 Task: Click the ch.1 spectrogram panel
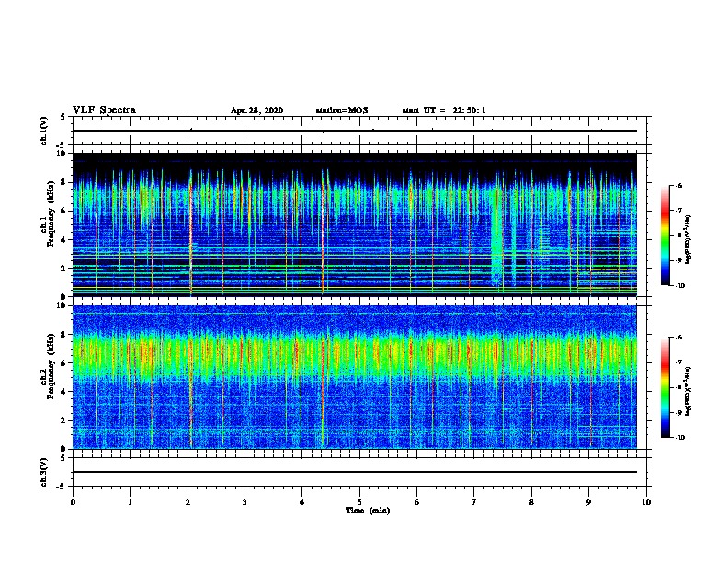click(355, 224)
